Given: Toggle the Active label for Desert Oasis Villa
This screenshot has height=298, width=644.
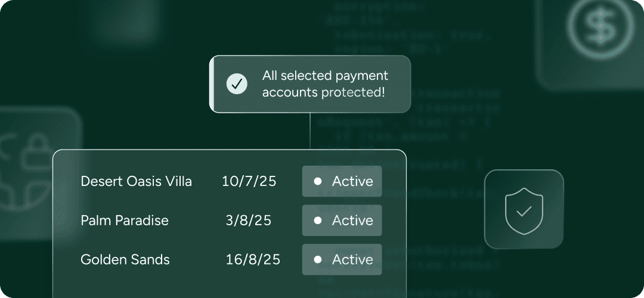Looking at the screenshot, I should tap(352, 181).
